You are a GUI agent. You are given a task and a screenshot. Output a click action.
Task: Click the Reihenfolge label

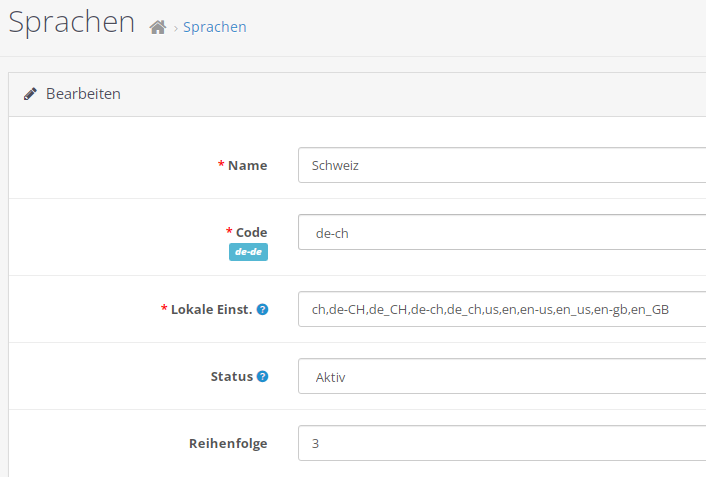[228, 443]
